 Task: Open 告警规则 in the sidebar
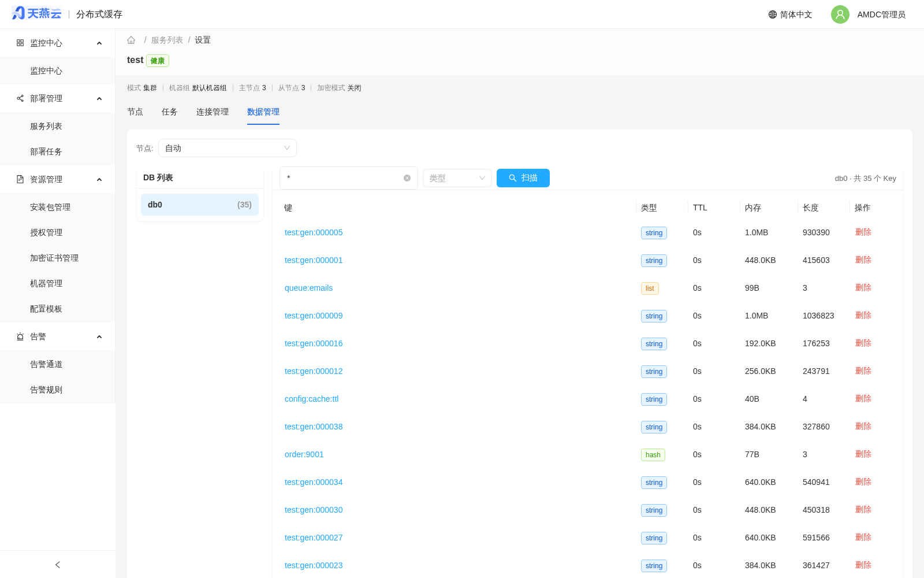(x=46, y=390)
